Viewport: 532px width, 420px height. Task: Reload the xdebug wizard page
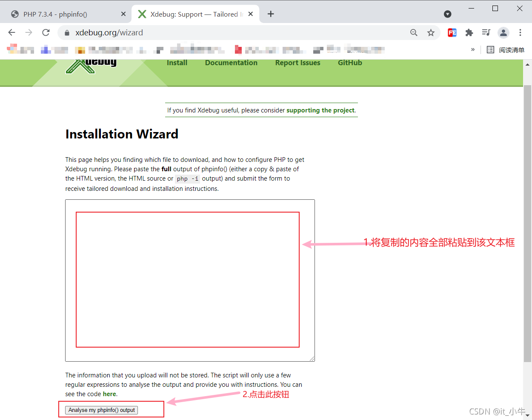click(46, 32)
